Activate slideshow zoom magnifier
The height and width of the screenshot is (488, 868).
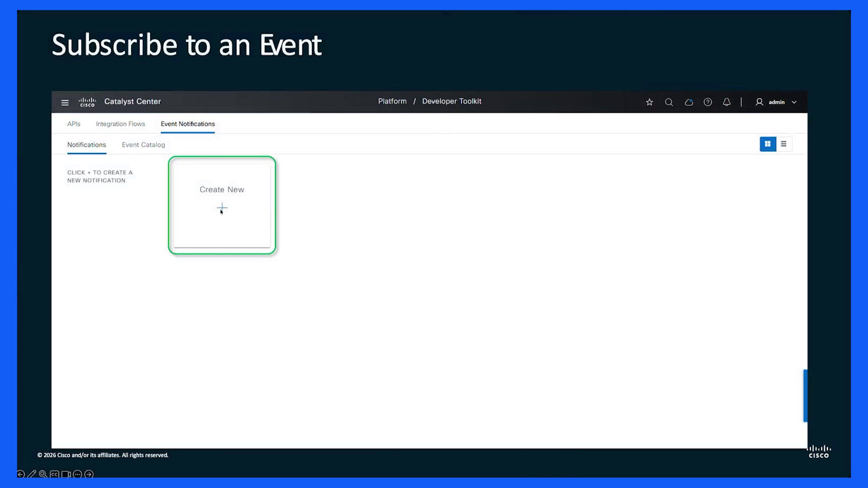43,474
